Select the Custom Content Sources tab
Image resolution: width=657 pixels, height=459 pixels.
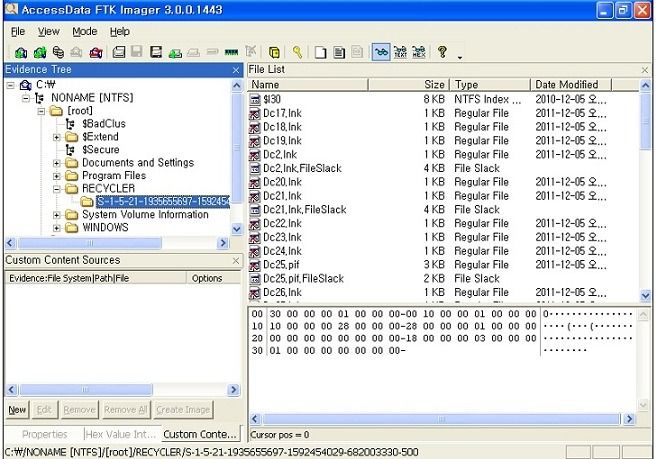(x=200, y=434)
